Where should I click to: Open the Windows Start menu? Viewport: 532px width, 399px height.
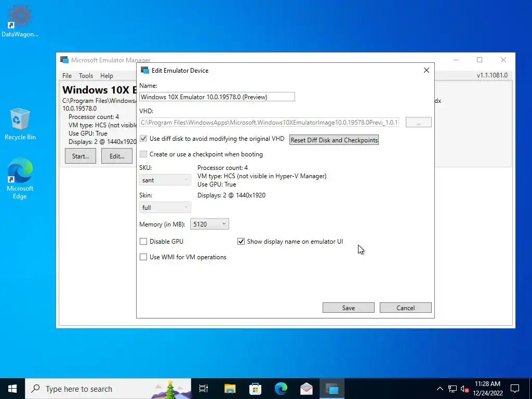pyautogui.click(x=12, y=389)
